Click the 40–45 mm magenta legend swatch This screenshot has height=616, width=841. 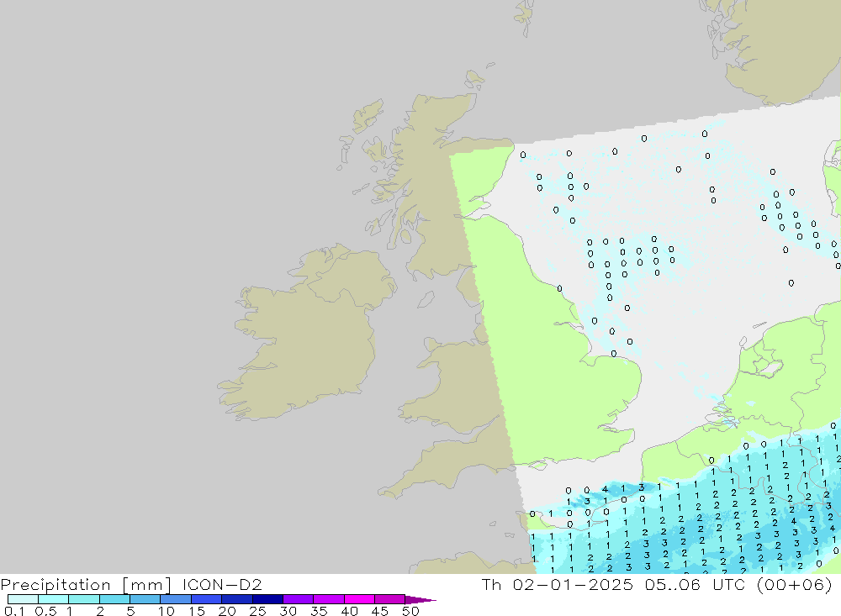(359, 599)
